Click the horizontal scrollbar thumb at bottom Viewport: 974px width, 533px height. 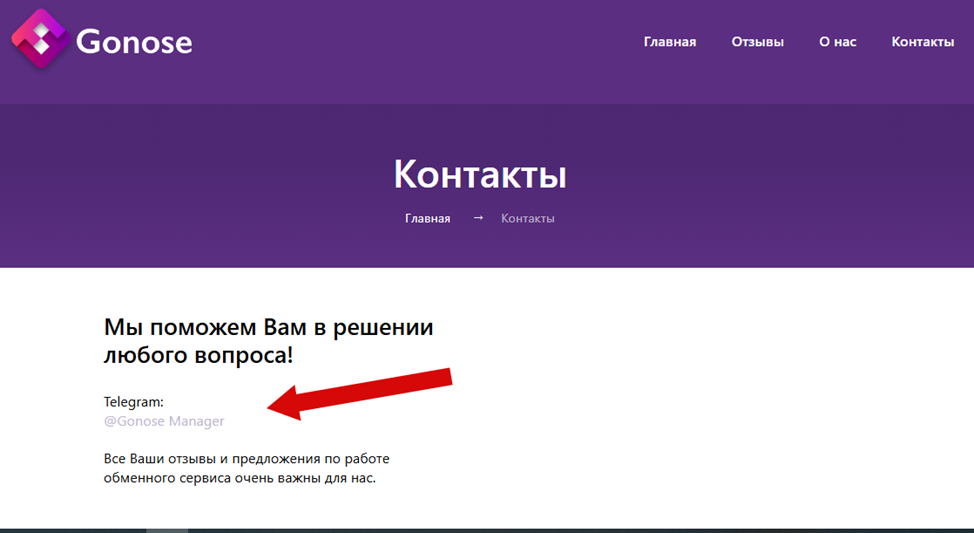(x=167, y=531)
